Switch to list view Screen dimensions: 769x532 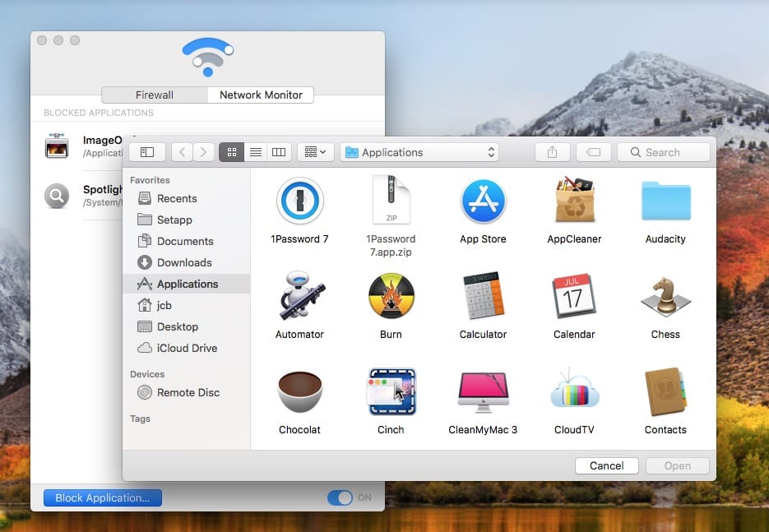click(256, 152)
